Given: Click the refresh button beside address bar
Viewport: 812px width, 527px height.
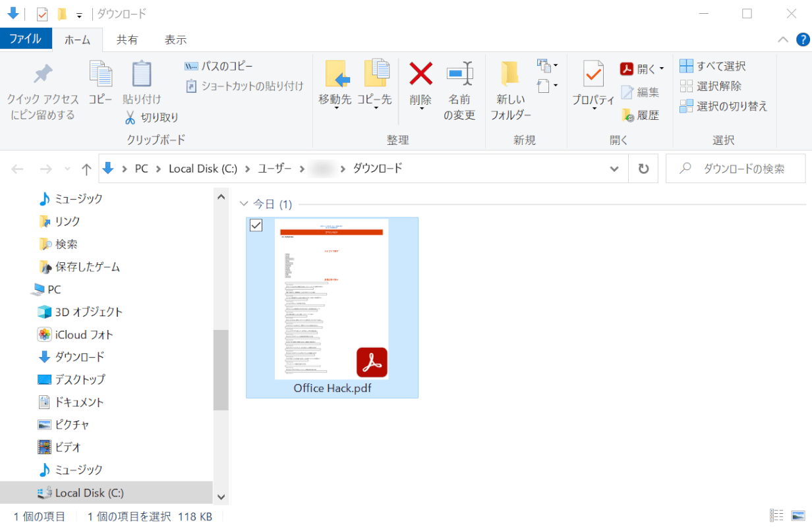Looking at the screenshot, I should point(643,169).
